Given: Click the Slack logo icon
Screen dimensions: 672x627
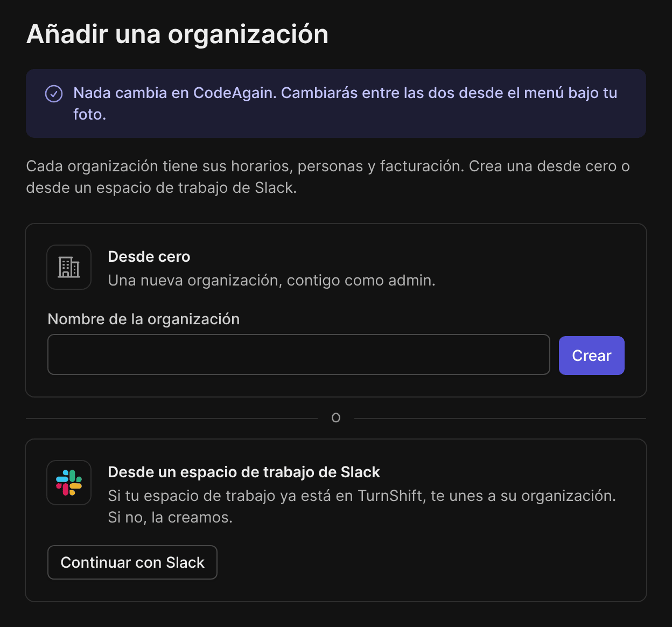Looking at the screenshot, I should click(x=69, y=483).
